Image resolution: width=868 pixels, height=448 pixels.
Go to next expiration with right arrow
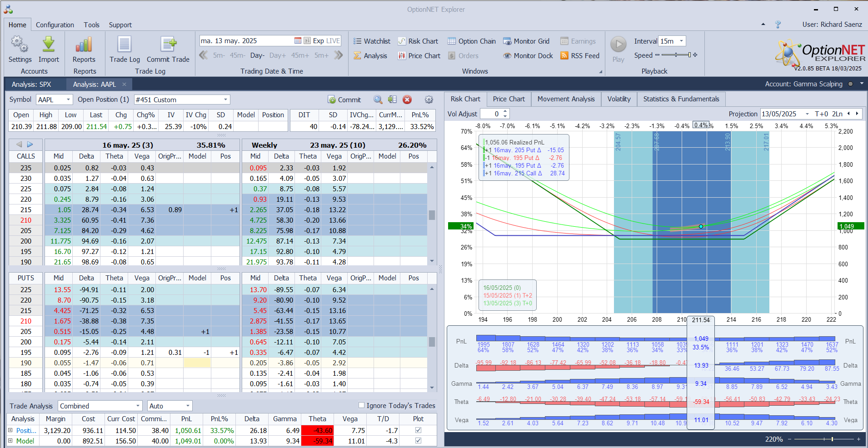(30, 144)
